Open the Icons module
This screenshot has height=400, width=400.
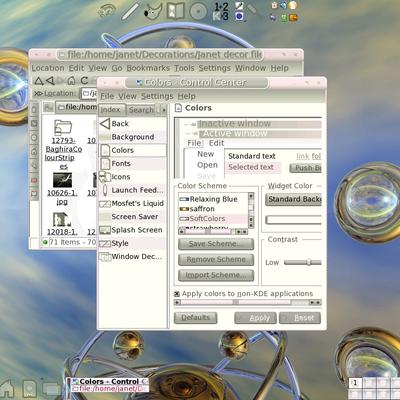pos(132,177)
